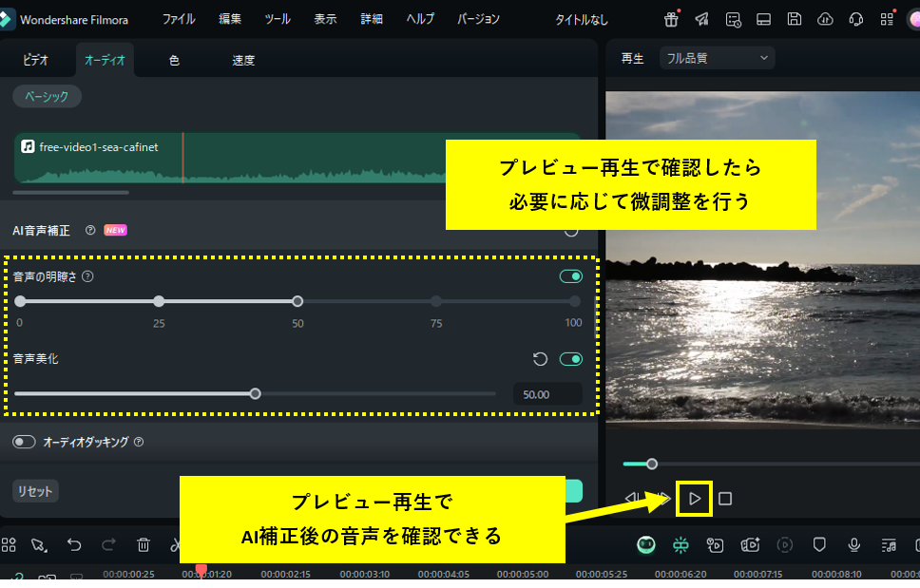Switch to the ビデオ tab
The height and width of the screenshot is (588, 920).
click(x=35, y=58)
